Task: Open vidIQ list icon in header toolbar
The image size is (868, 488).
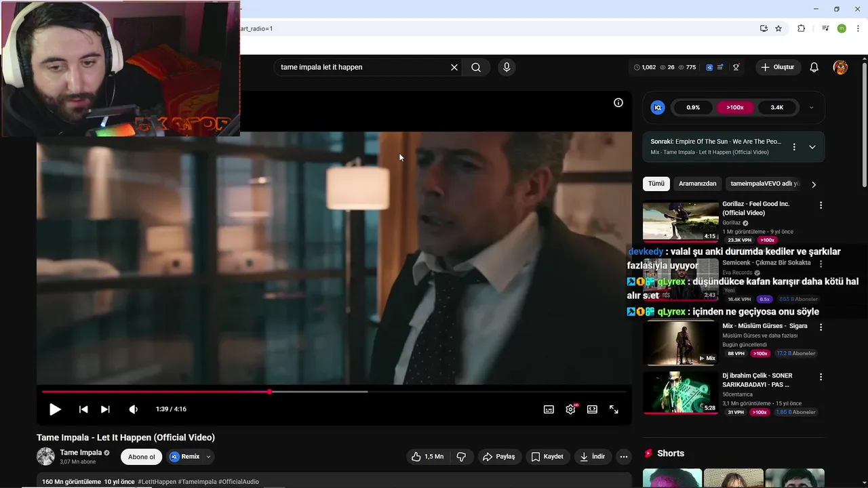Action: click(720, 67)
